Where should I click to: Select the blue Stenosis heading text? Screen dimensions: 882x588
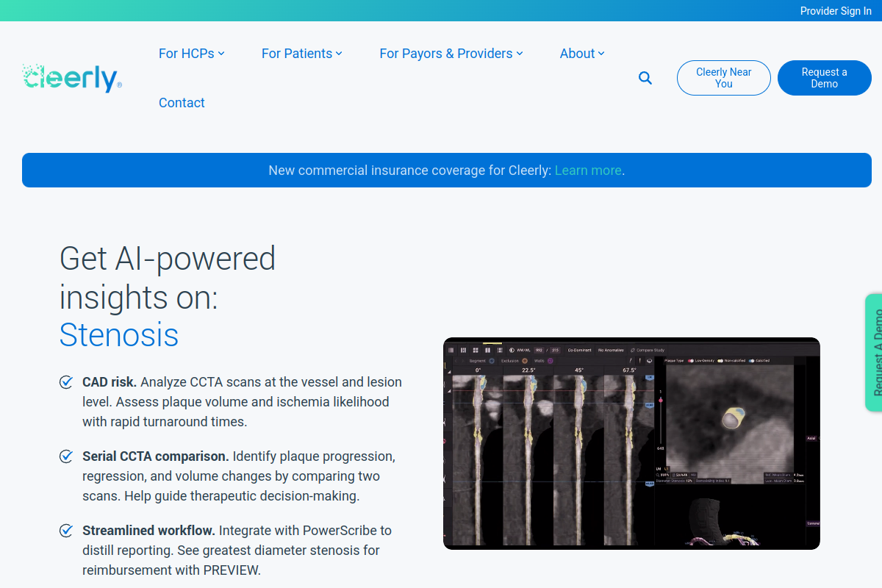point(119,334)
